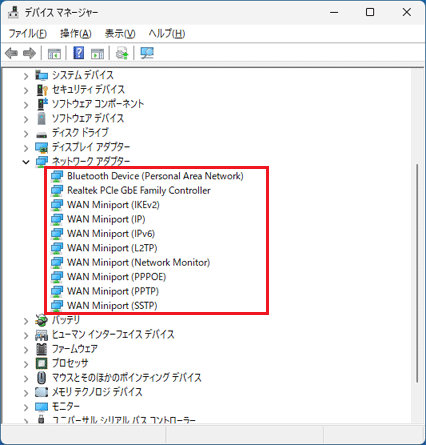Click the プロセッサ category icon
The image size is (426, 445).
(x=42, y=363)
